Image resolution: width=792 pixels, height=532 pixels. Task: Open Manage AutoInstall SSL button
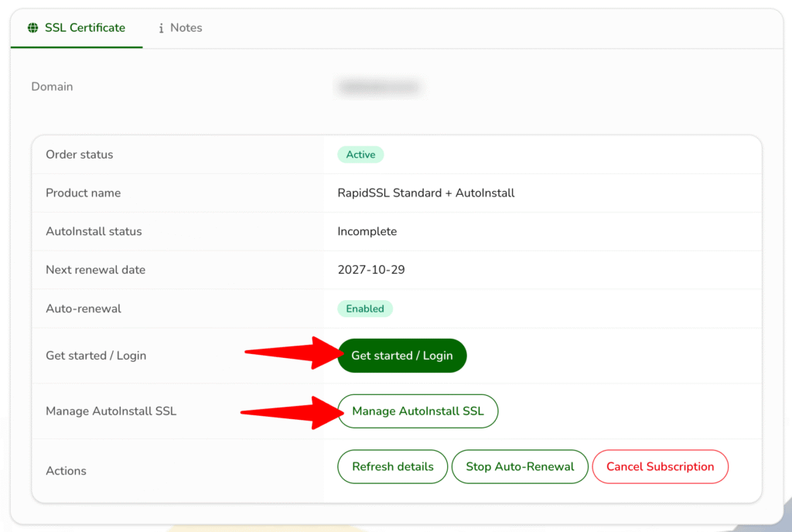pos(418,411)
